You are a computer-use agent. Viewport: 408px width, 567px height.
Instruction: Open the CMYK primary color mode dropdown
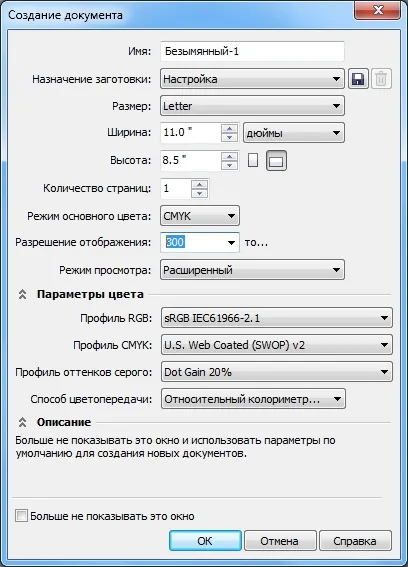pos(200,216)
